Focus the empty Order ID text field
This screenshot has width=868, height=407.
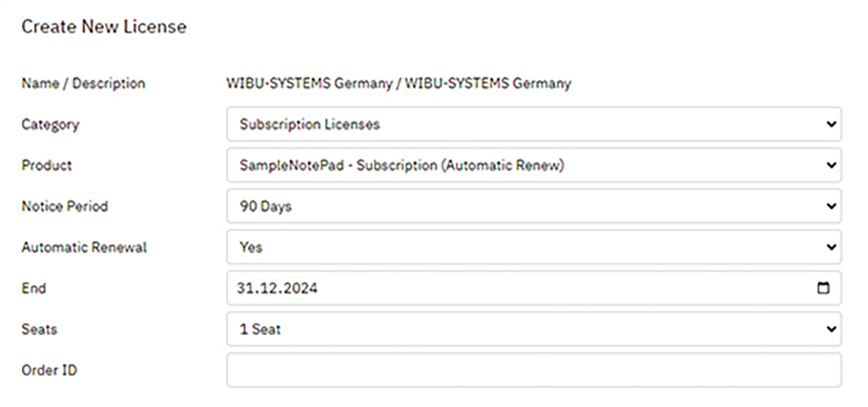534,370
